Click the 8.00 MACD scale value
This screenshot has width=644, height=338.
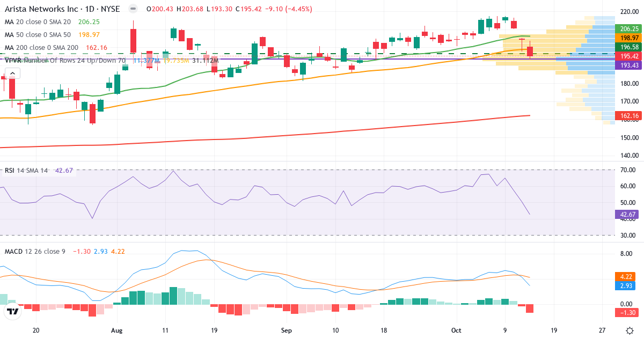pos(625,253)
